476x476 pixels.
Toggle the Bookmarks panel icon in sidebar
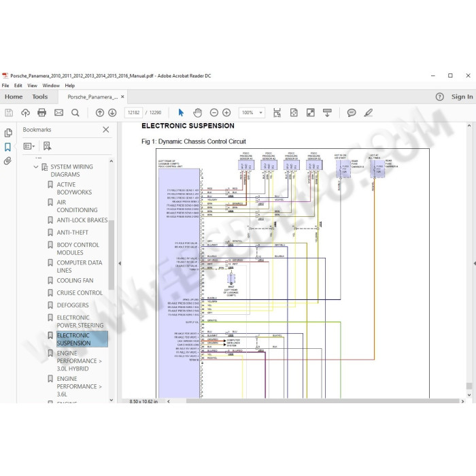(7, 147)
